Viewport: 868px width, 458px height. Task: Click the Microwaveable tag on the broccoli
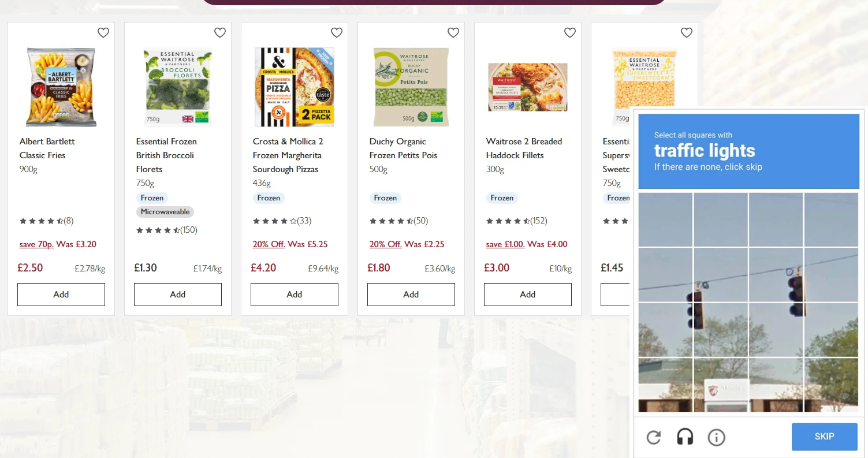click(165, 212)
